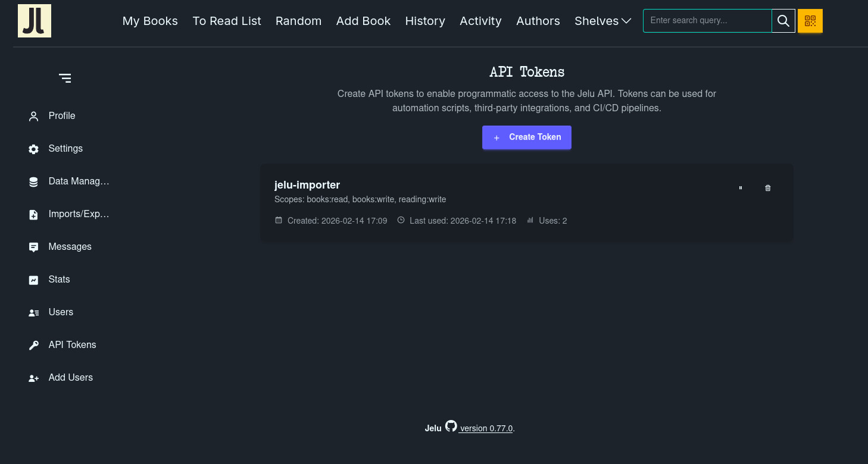Screen dimensions: 868x464
Task: Open the version 0.77.0 link
Action: 486,428
